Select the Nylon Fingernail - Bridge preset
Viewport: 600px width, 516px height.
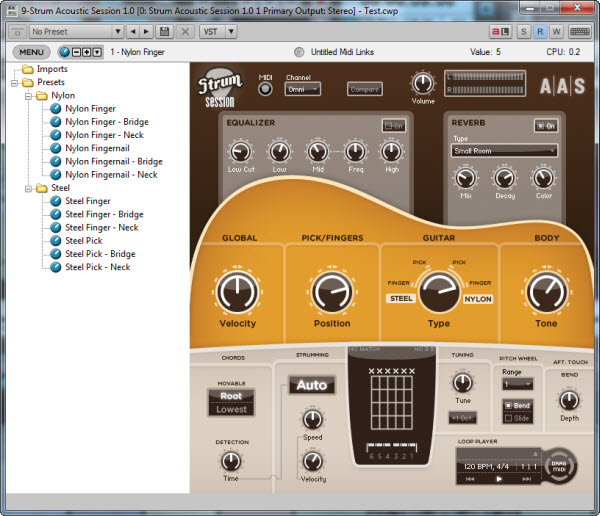[114, 162]
